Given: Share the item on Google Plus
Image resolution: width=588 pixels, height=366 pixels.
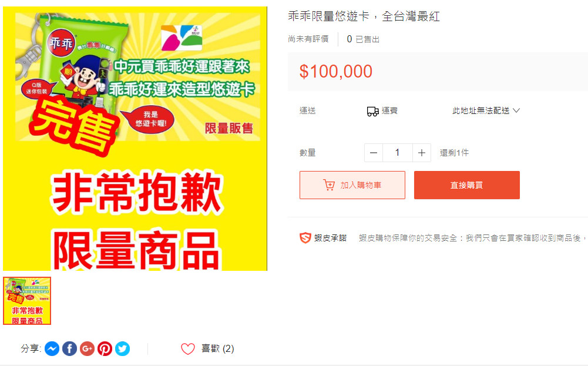Looking at the screenshot, I should (x=87, y=349).
